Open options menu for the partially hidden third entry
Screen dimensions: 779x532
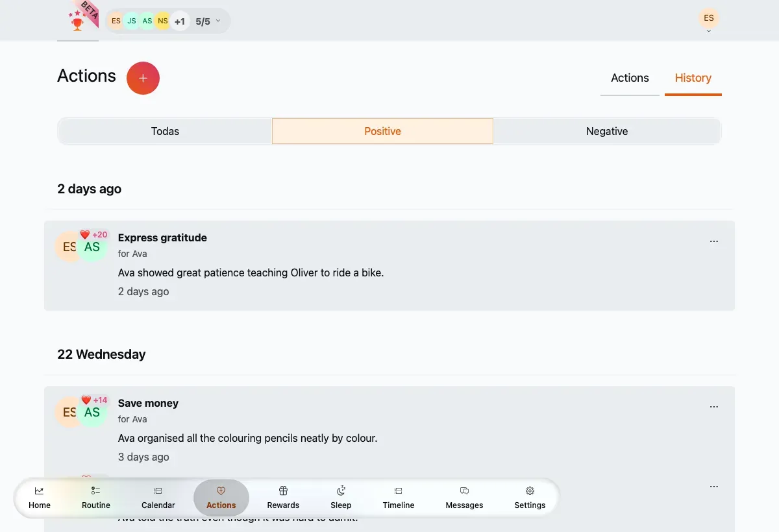[x=714, y=487]
